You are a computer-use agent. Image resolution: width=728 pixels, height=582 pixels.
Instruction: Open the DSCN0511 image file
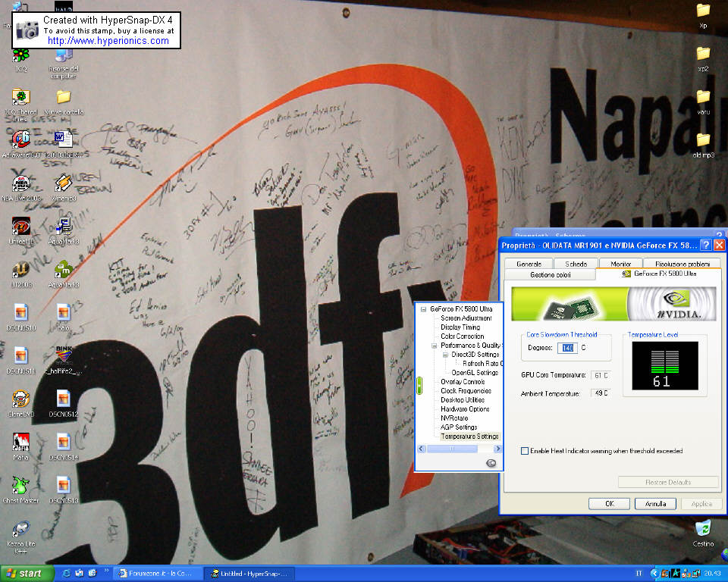point(21,361)
